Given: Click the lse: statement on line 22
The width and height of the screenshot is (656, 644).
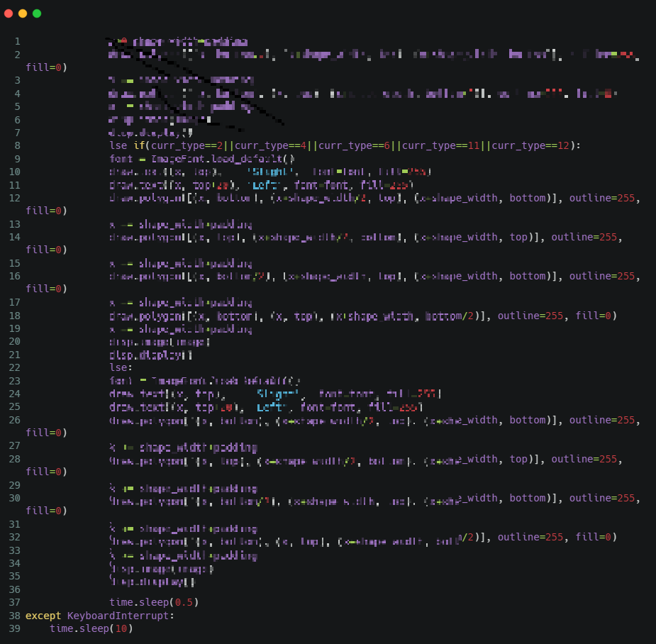Looking at the screenshot, I should click(121, 367).
